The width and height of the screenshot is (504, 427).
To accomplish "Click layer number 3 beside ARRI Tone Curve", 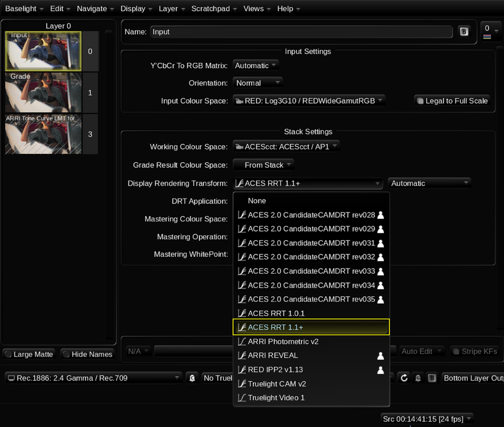I will point(90,134).
